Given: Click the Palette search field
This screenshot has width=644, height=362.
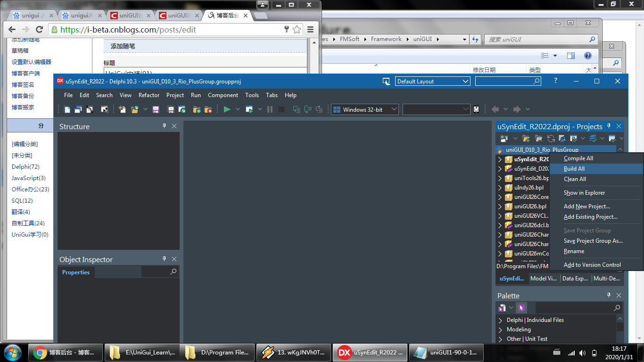Looking at the screenshot, I should click(x=578, y=308).
